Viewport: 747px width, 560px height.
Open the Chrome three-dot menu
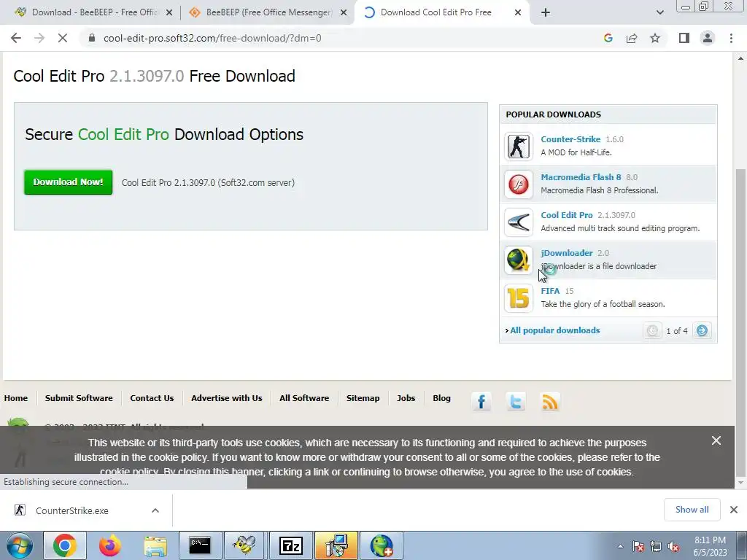click(731, 38)
